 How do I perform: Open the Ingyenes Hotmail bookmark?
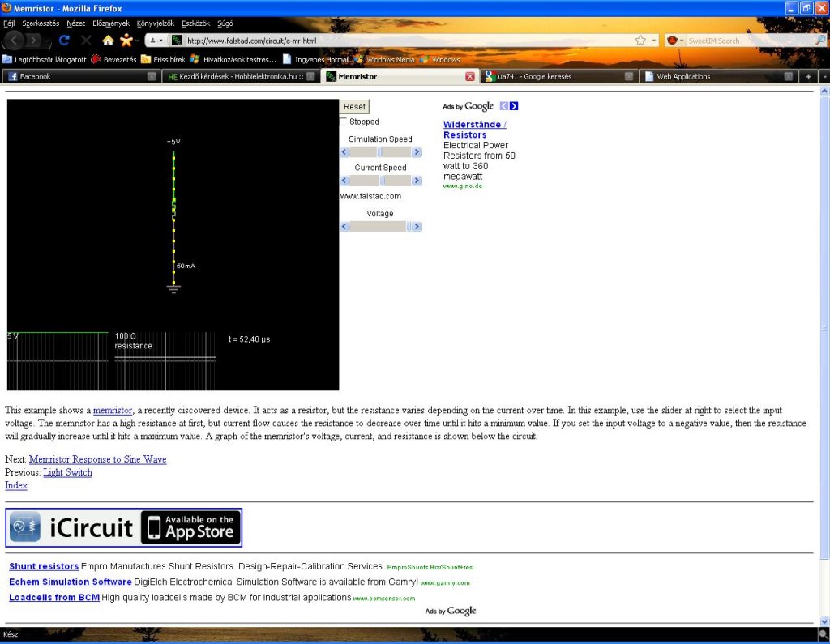[x=316, y=59]
